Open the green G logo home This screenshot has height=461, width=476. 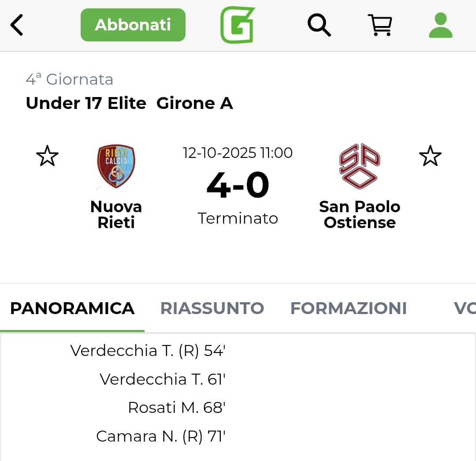coord(238,25)
